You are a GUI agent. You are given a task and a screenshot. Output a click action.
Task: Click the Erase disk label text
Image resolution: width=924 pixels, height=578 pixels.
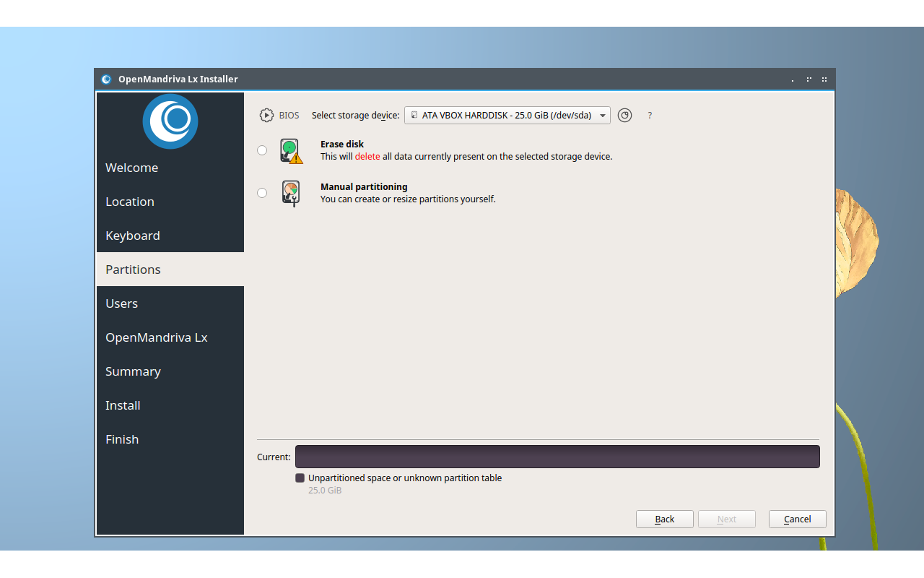pos(342,144)
